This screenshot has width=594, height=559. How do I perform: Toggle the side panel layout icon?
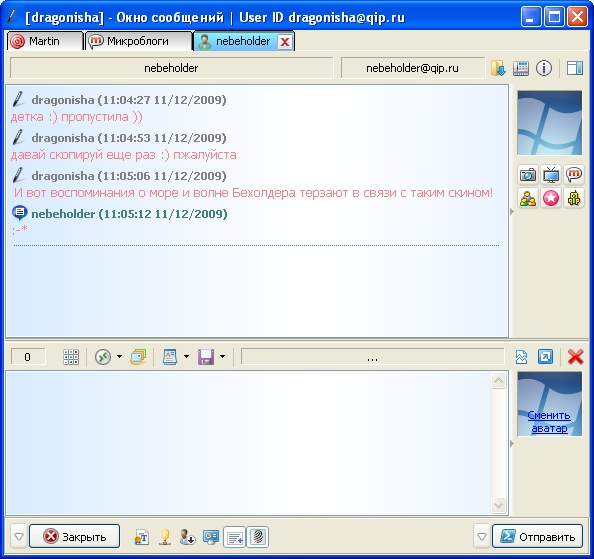[x=575, y=68]
